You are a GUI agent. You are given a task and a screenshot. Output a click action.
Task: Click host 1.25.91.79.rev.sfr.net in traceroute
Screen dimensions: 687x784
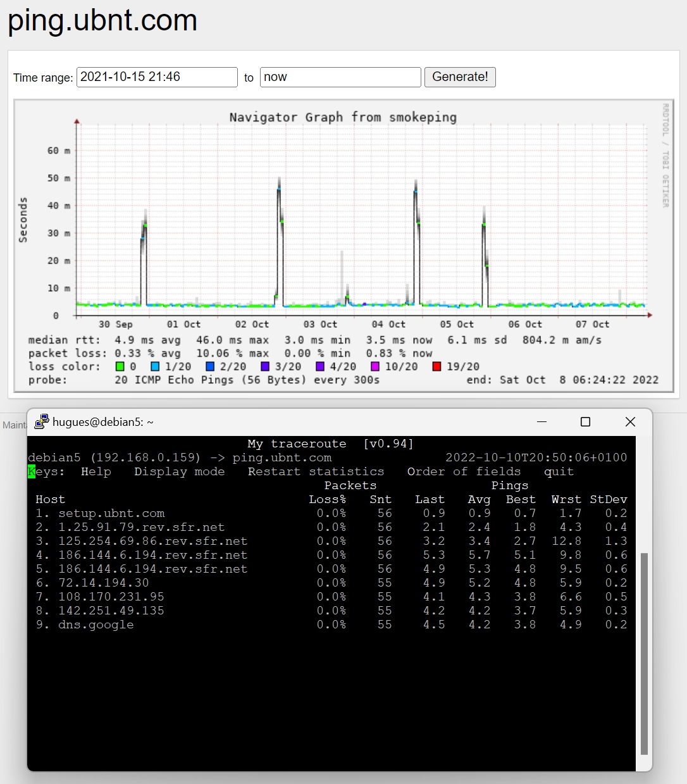point(142,527)
